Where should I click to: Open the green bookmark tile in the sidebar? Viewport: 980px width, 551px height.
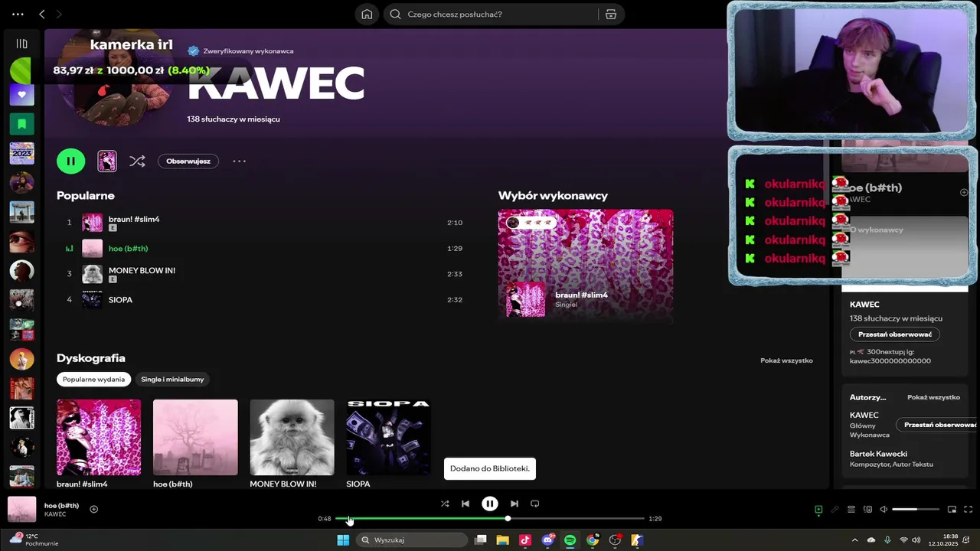pos(21,123)
